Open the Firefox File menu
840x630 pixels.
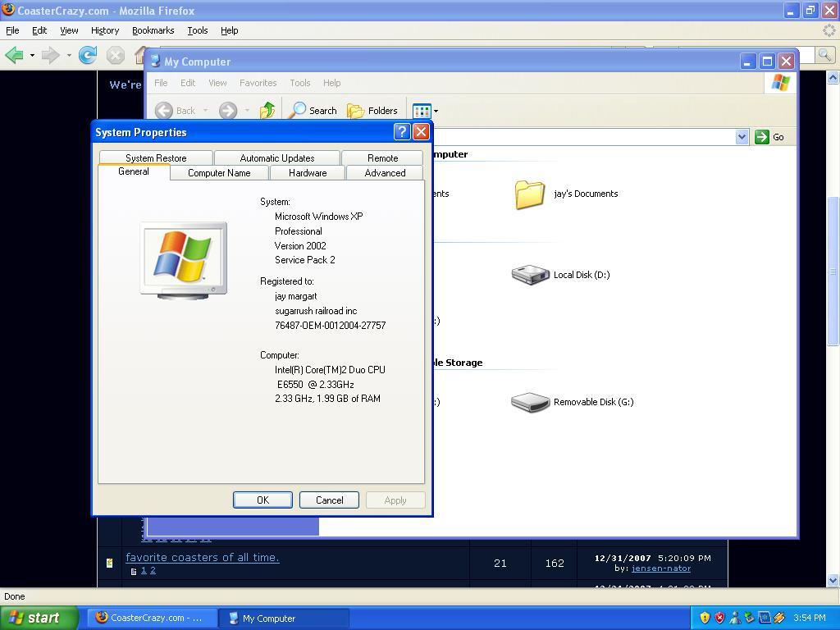[x=12, y=30]
